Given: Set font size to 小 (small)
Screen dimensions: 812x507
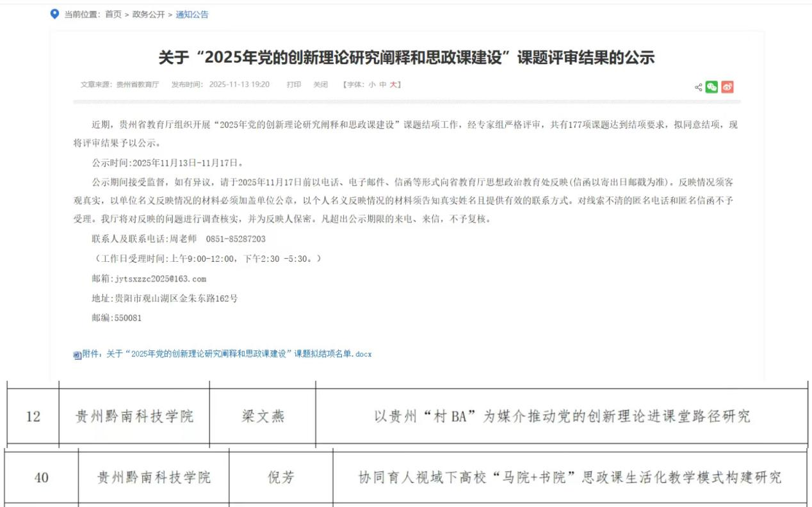Looking at the screenshot, I should pos(371,84).
